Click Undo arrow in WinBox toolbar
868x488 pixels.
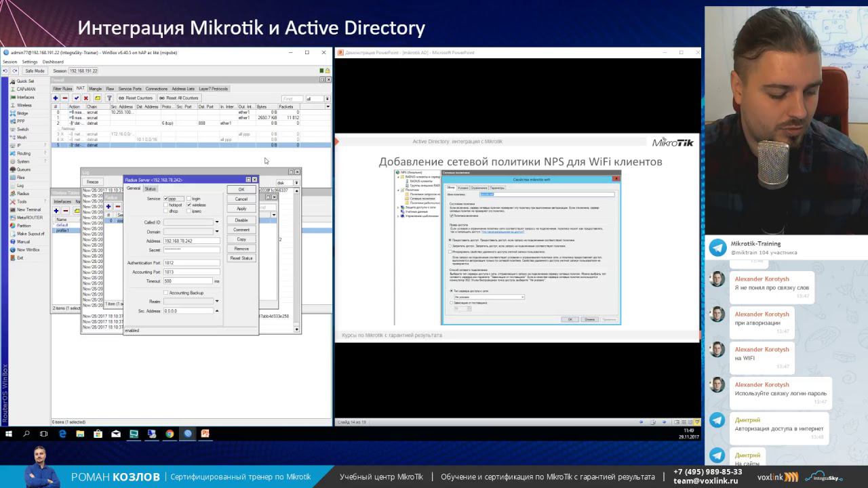tap(5, 70)
